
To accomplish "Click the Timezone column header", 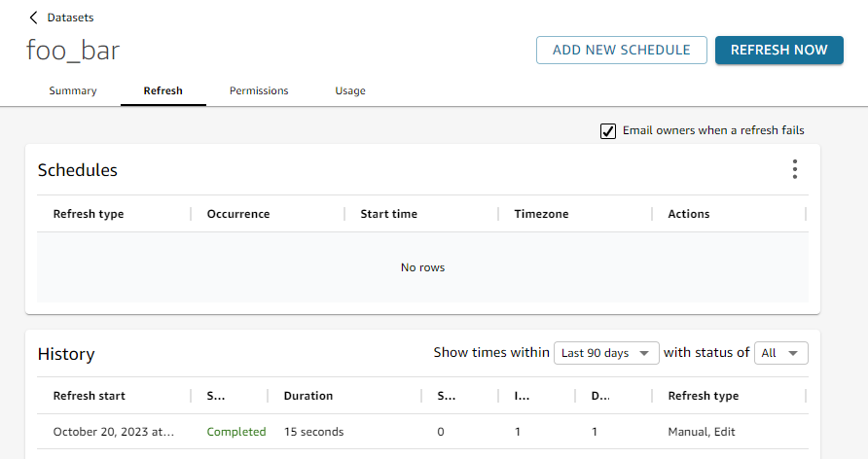I will (x=541, y=214).
